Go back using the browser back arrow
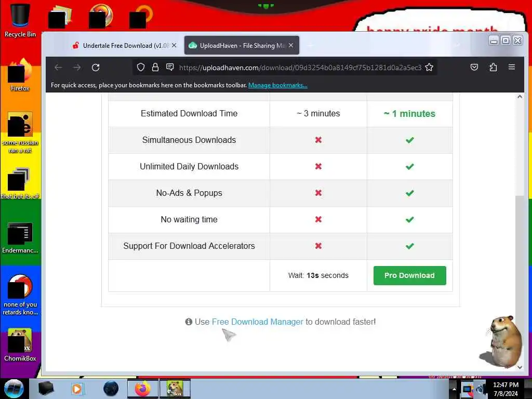532x399 pixels. [x=58, y=68]
